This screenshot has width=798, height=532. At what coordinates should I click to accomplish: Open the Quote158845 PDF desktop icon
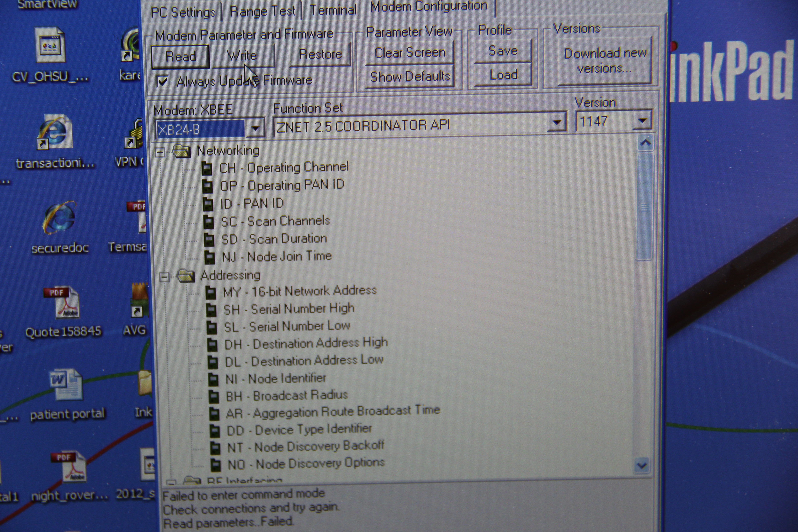pos(62,303)
